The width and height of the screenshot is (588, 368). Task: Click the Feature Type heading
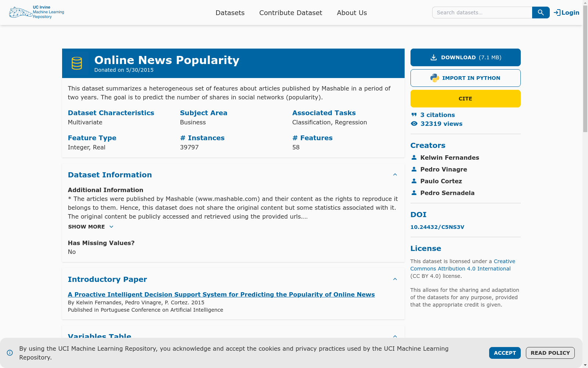pos(92,138)
